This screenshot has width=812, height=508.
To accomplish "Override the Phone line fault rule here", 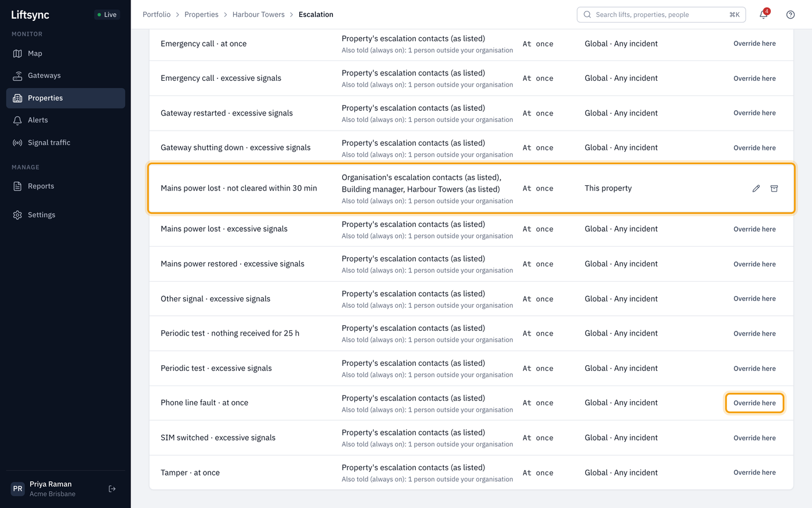I will 755,403.
